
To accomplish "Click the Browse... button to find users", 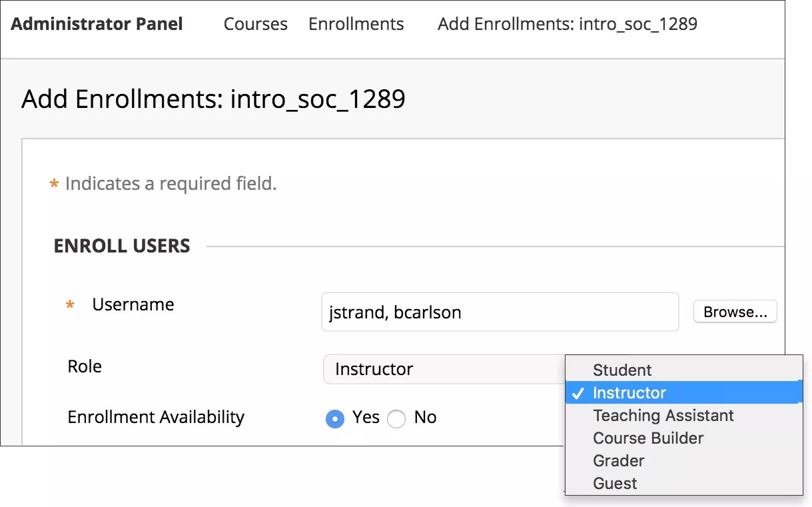I will (x=735, y=311).
